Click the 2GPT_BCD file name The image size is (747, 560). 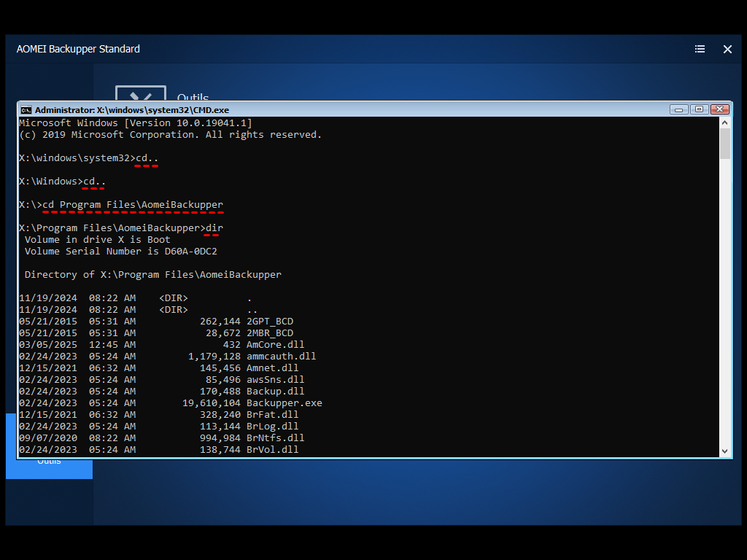point(270,322)
